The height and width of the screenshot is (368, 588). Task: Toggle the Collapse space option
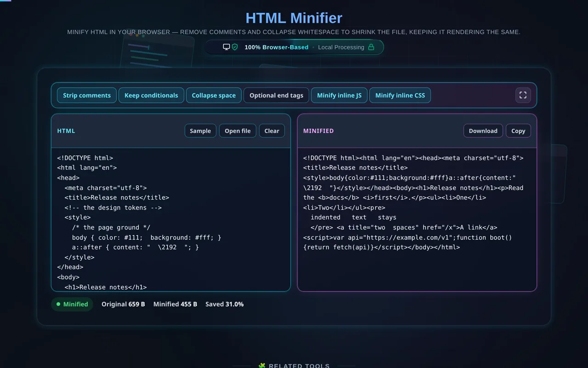tap(214, 95)
